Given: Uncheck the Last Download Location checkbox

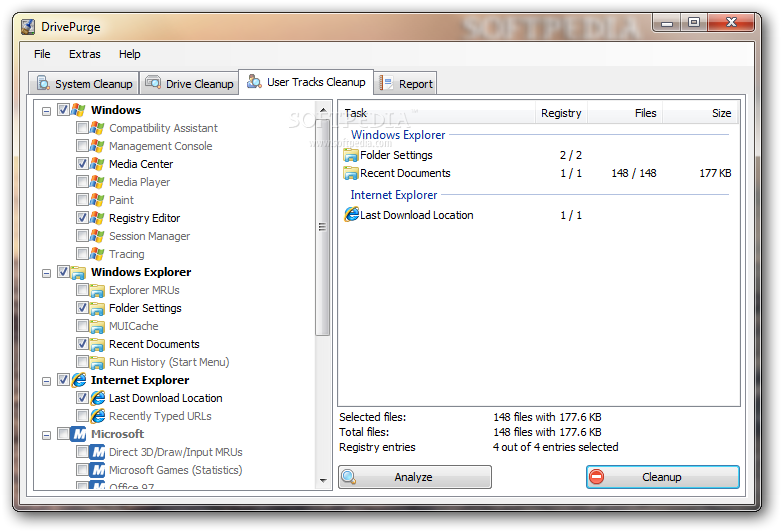Looking at the screenshot, I should 82,397.
